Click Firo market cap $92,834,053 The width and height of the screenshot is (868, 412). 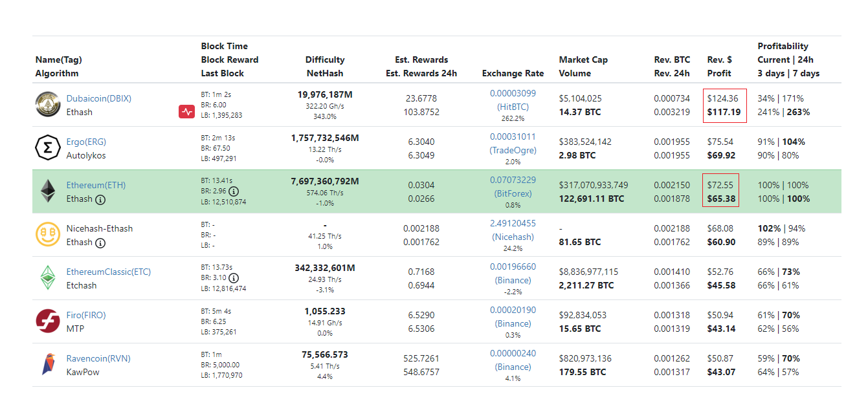point(583,315)
